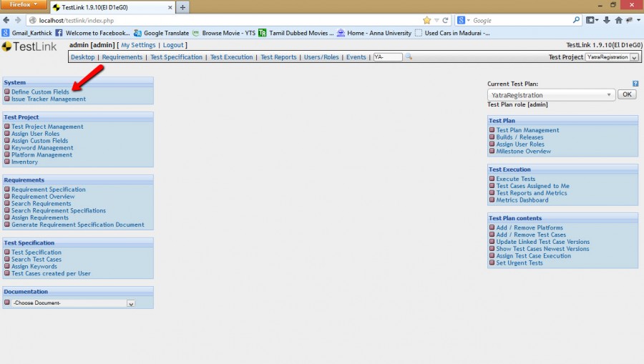Viewport: 644px width, 364px height.
Task: Open the Home - Anna University bookmark
Action: click(374, 33)
